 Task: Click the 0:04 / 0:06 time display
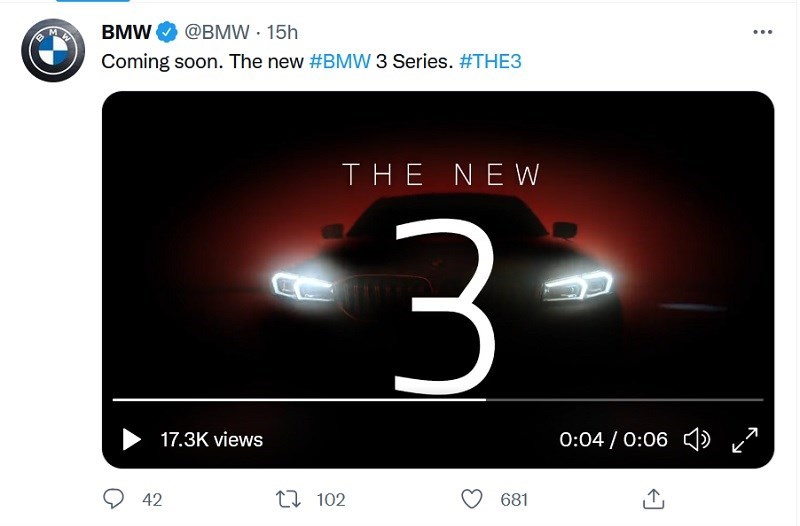tap(613, 439)
